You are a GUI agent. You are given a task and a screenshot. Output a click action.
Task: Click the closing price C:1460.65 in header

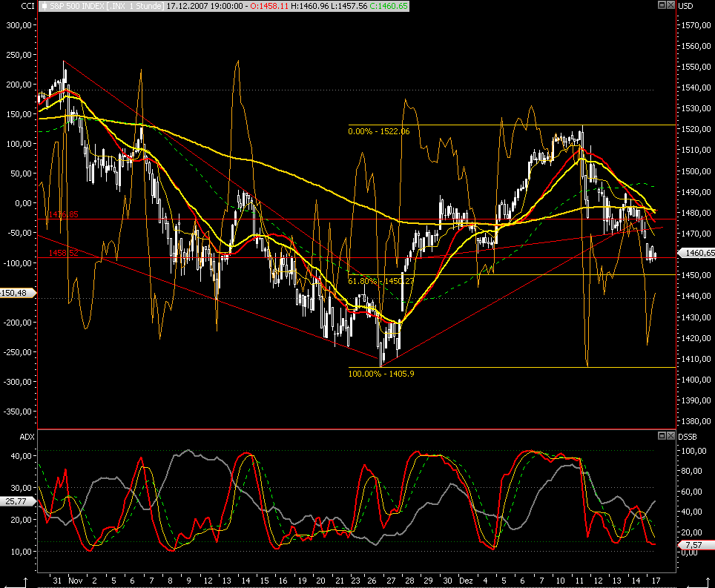pyautogui.click(x=389, y=6)
